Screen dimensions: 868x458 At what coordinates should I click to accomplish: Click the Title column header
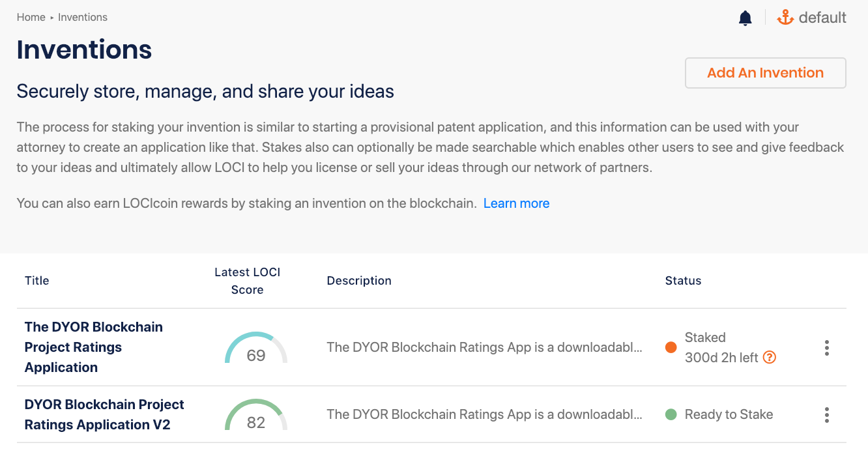click(x=37, y=281)
